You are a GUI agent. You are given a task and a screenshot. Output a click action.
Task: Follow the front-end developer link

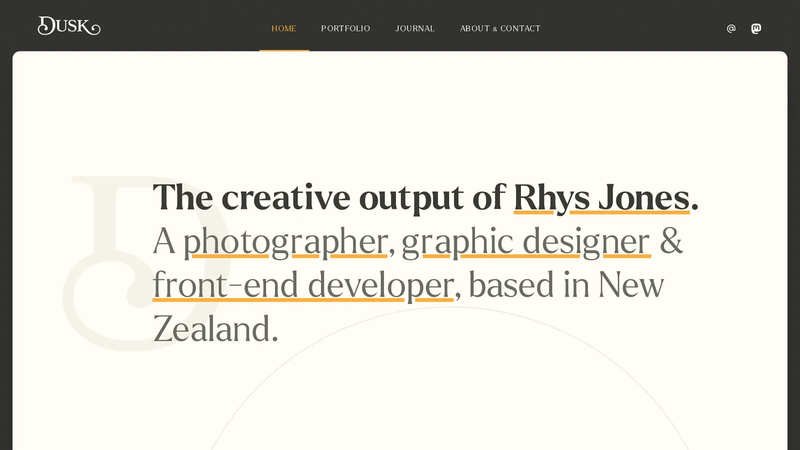pos(303,285)
